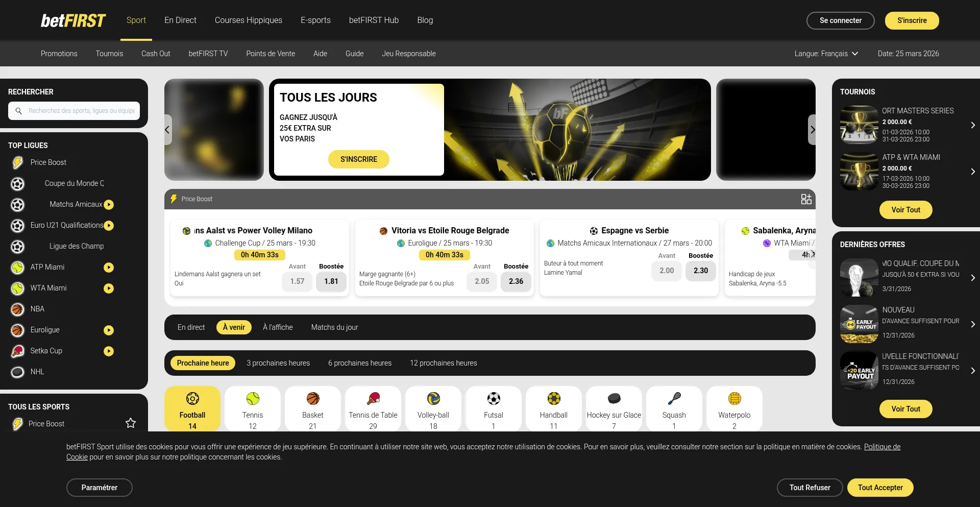980x507 pixels.
Task: Go to next banner slide
Action: [812, 130]
